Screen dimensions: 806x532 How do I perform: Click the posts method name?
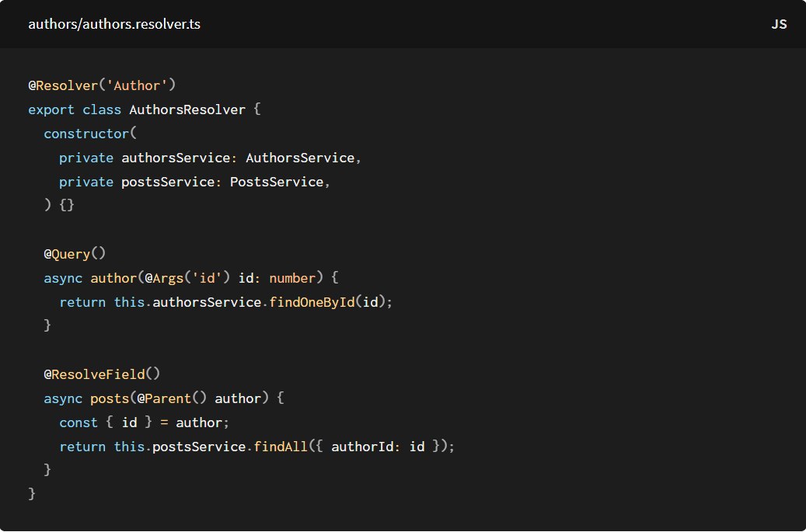click(110, 398)
